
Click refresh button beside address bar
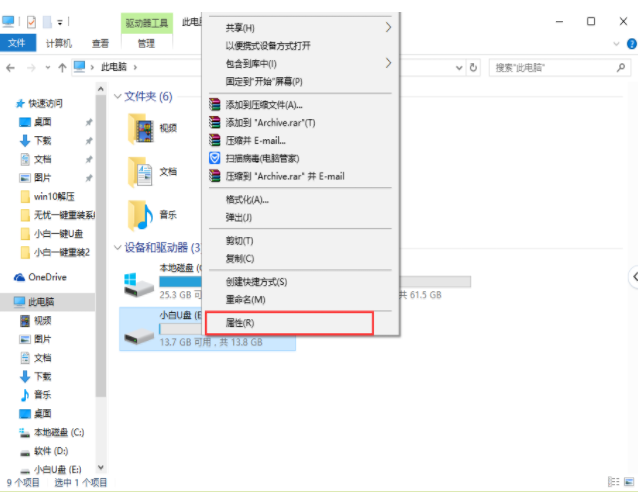[473, 68]
